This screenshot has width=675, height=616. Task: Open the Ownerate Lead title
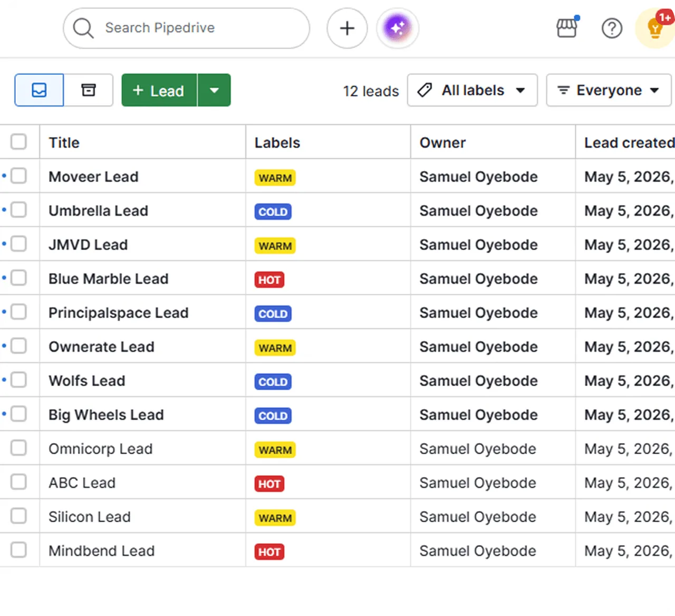(x=101, y=346)
